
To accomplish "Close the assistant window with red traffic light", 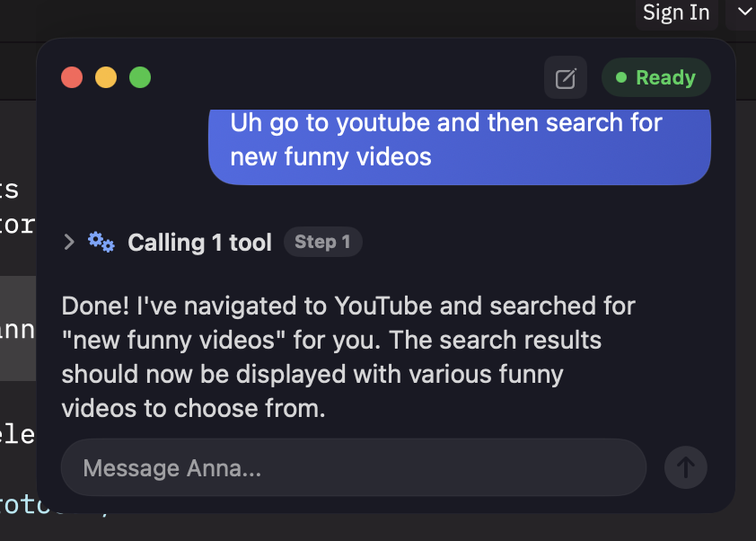I will 72,77.
